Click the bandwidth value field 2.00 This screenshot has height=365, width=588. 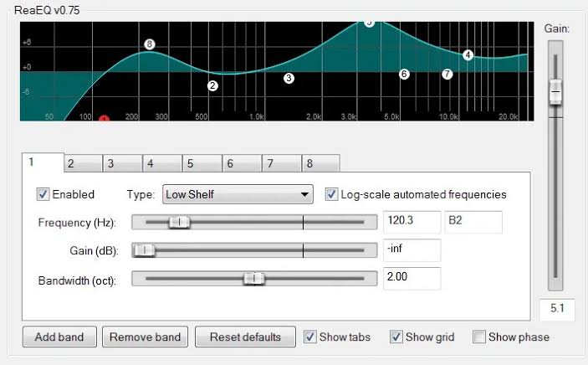pos(412,278)
